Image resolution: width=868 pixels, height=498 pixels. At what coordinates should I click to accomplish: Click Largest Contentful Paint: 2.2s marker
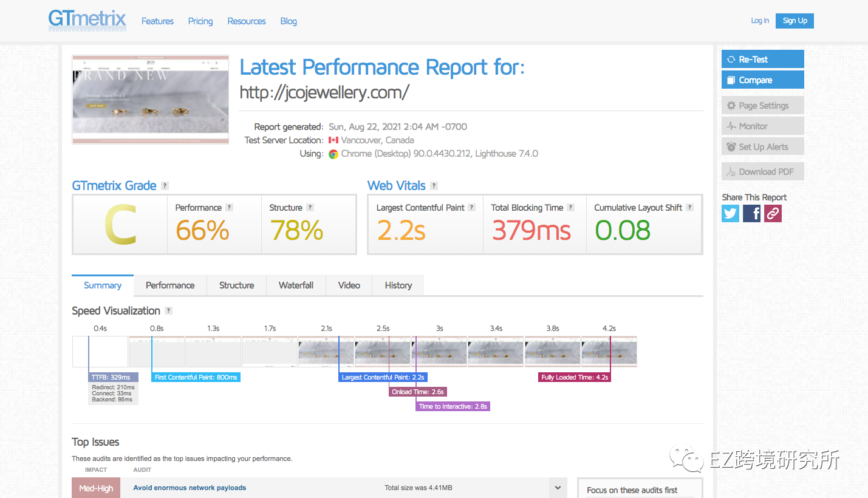tap(383, 377)
